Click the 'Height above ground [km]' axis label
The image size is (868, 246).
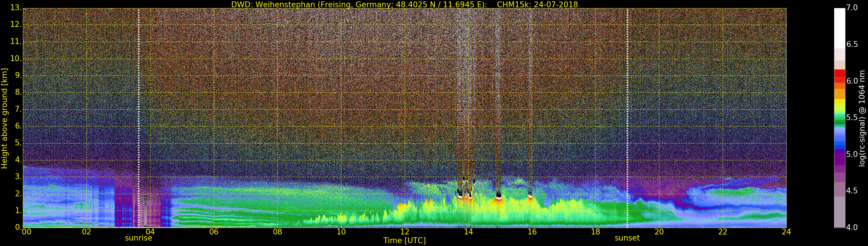[4, 118]
